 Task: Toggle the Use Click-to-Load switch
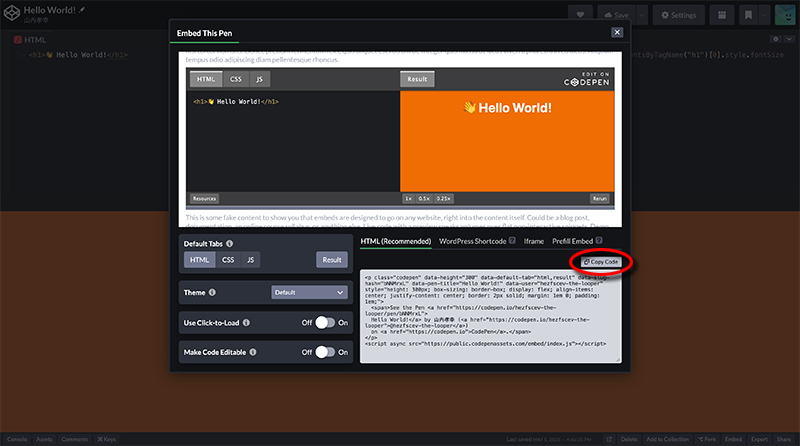click(324, 323)
